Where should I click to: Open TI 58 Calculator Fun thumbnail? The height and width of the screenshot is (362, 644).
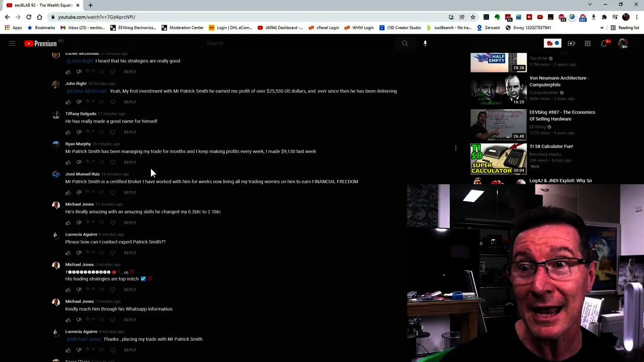coord(499,159)
